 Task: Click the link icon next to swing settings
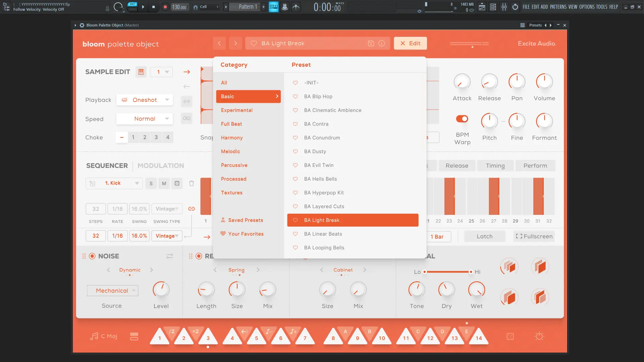pyautogui.click(x=192, y=208)
